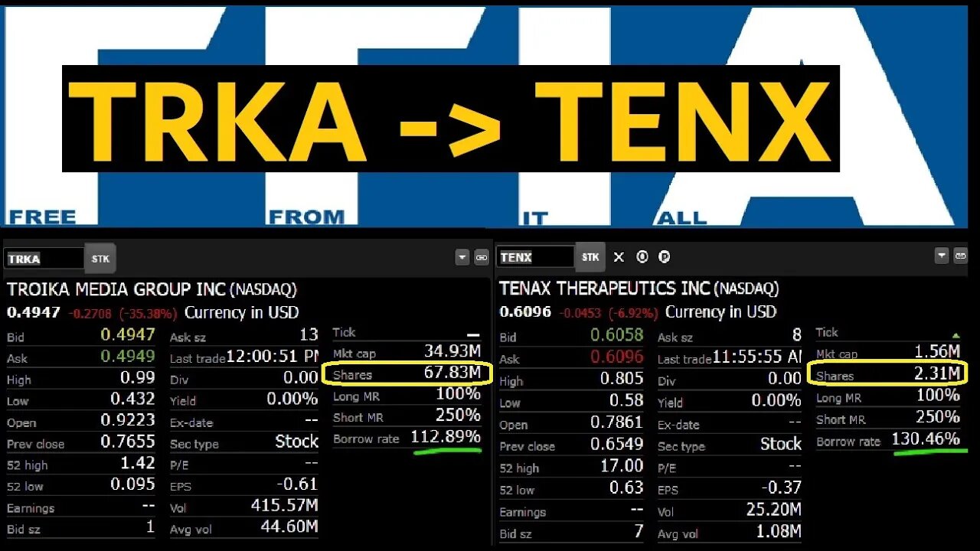980x551 pixels.
Task: Click TENX Low value 0.58
Action: click(627, 399)
